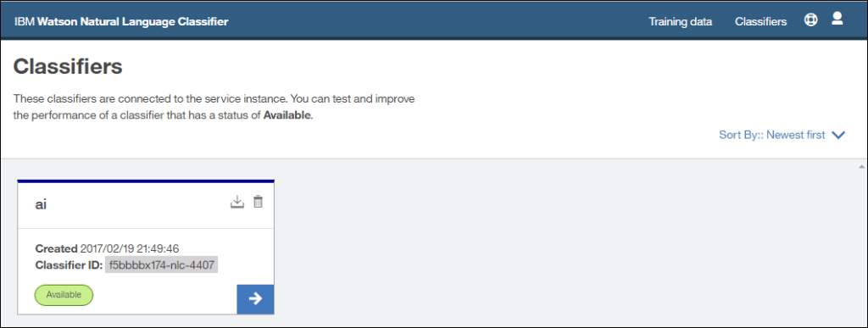The image size is (868, 328).
Task: Click IBM Watson Natural Language Classifier title
Action: click(x=122, y=22)
